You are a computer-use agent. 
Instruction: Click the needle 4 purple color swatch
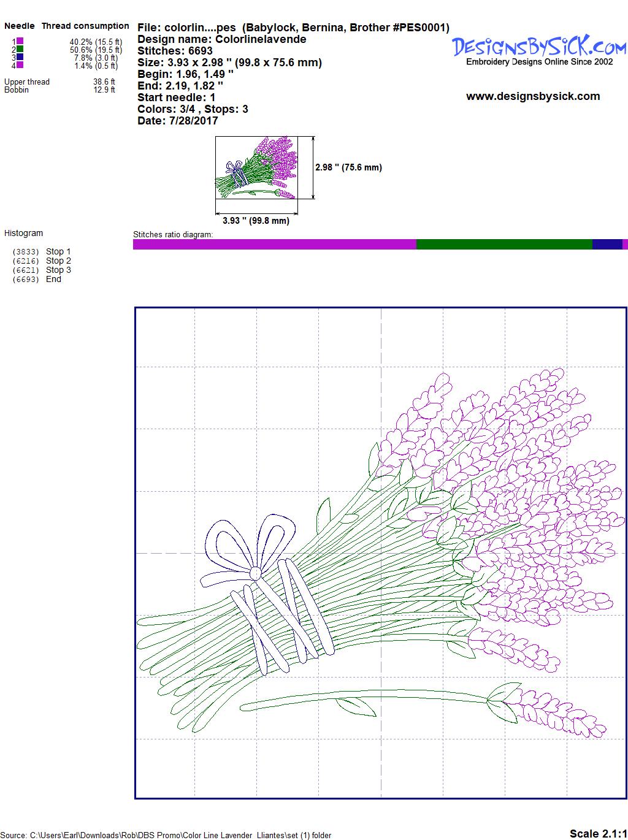point(20,65)
